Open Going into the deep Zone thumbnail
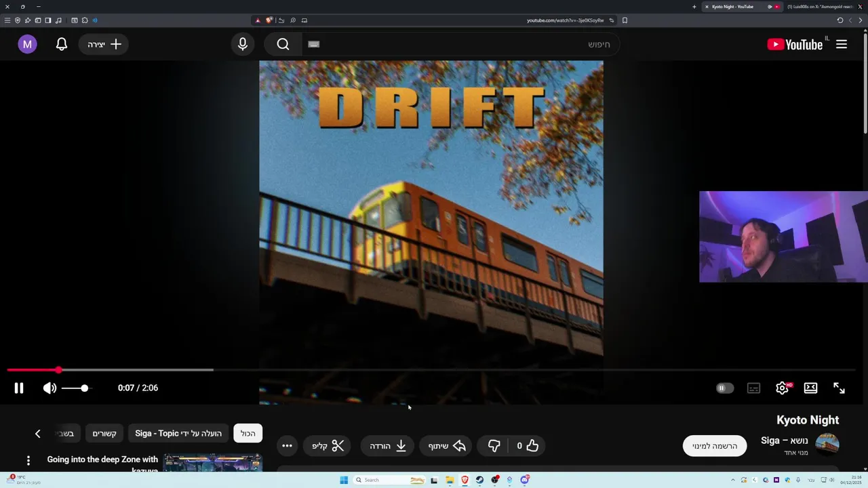 pyautogui.click(x=212, y=463)
